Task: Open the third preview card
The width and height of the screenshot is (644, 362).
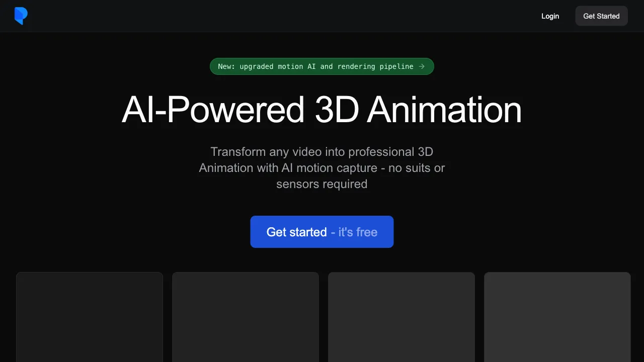Action: [x=401, y=317]
